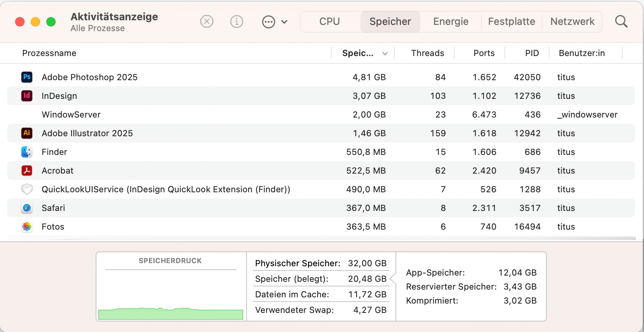Viewport: 644px width, 332px height.
Task: Click the stop process X icon
Action: point(207,21)
